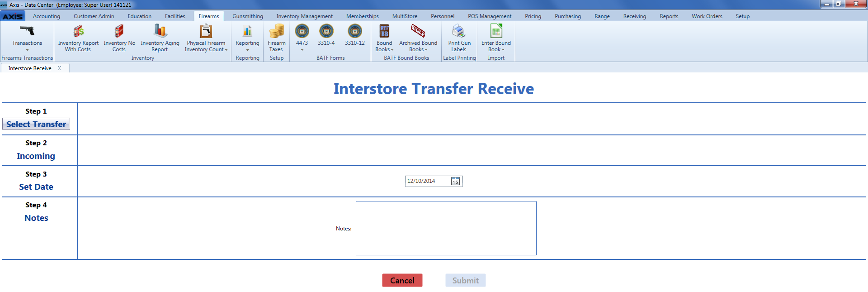Image resolution: width=868 pixels, height=292 pixels.
Task: Open the Purchasing ribbon tab
Action: [x=568, y=16]
